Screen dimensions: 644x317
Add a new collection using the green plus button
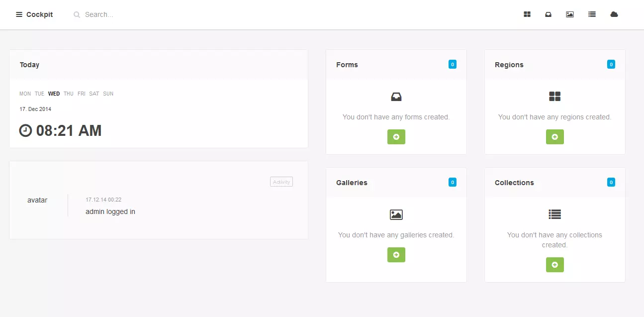tap(554, 264)
